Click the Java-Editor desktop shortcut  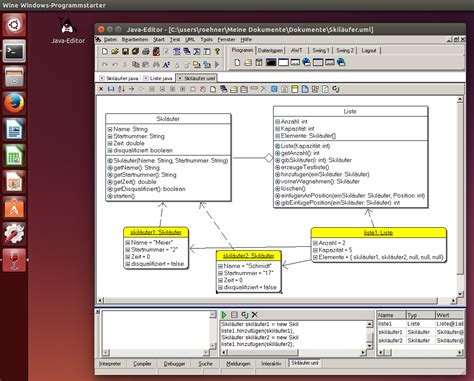pos(68,31)
